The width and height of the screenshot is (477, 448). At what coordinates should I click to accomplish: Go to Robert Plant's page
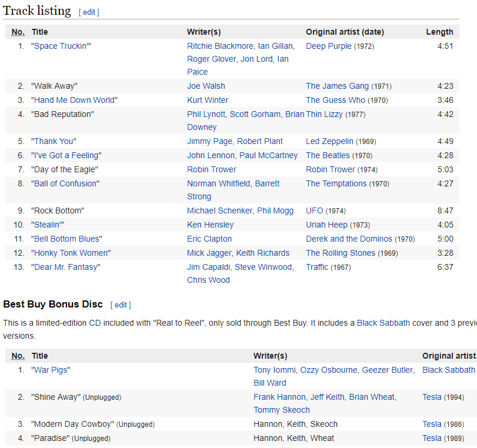click(260, 141)
